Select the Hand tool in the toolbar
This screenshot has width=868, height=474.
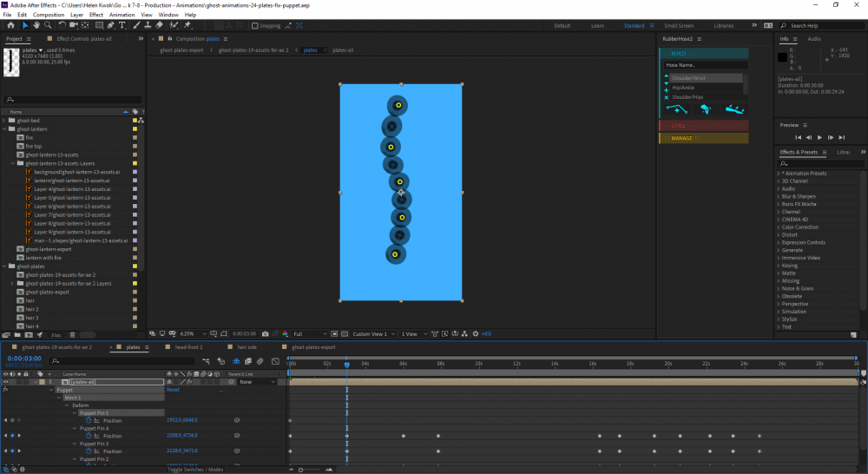click(36, 25)
